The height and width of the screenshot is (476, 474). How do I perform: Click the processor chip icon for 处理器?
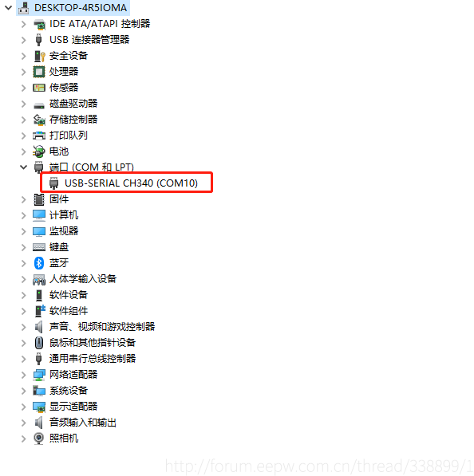39,72
